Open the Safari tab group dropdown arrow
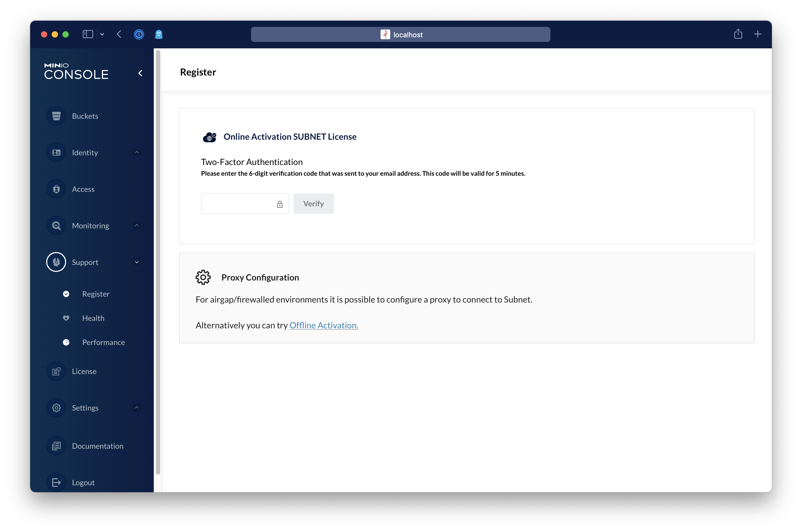 coord(102,34)
